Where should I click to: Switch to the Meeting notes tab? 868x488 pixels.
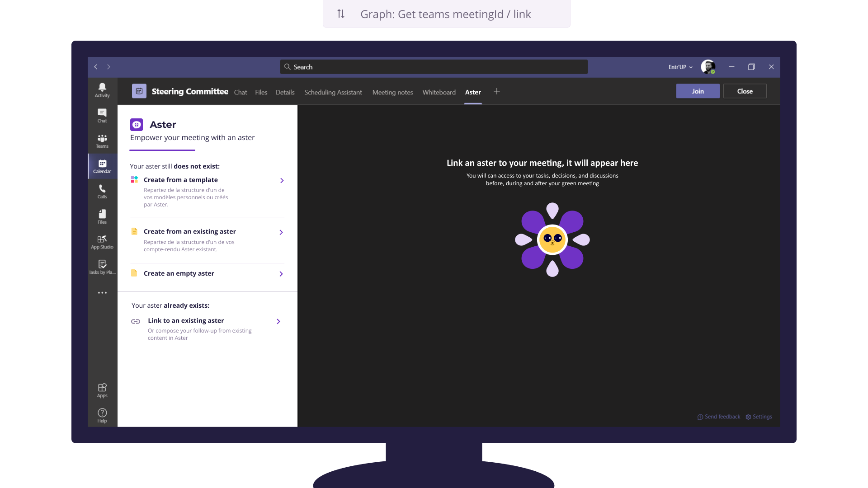point(392,92)
